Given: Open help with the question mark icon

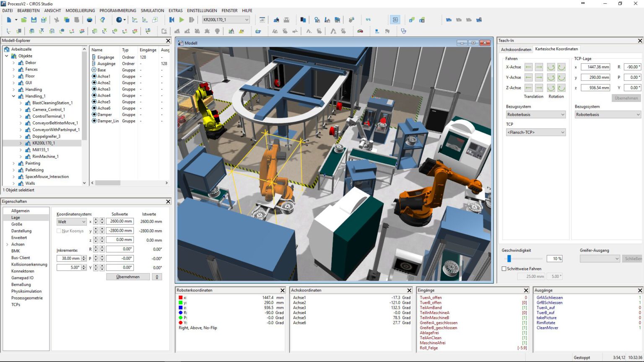Looking at the screenshot, I should point(103,20).
